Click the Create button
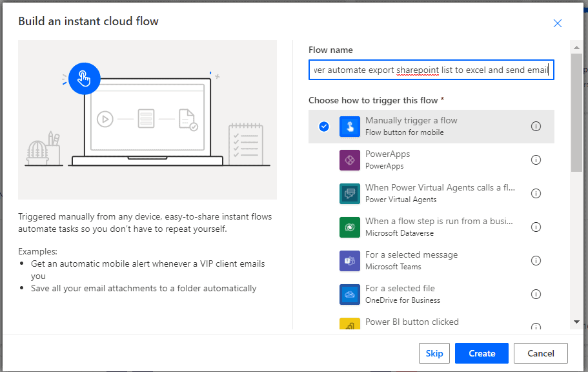 point(482,353)
